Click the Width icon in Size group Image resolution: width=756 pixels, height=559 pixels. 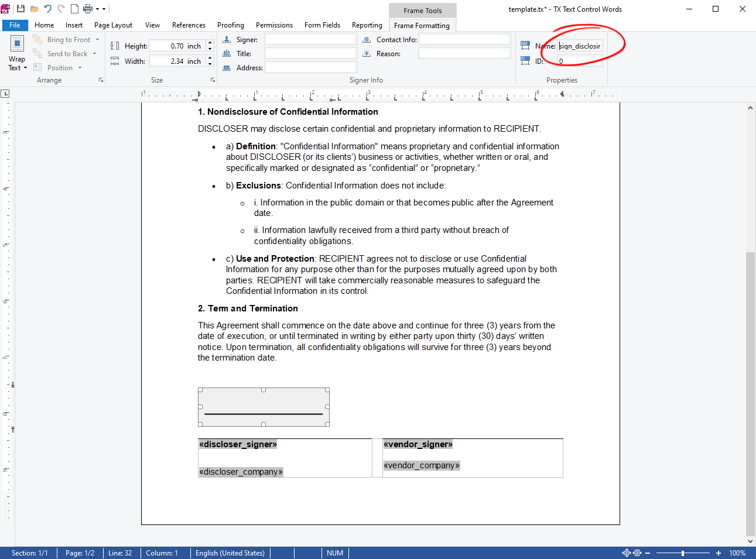115,61
